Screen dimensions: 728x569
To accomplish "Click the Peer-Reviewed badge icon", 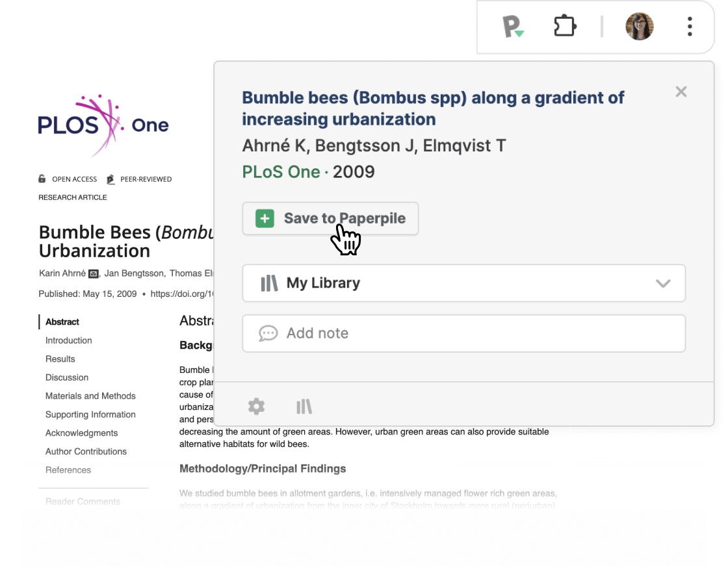I will [x=110, y=179].
